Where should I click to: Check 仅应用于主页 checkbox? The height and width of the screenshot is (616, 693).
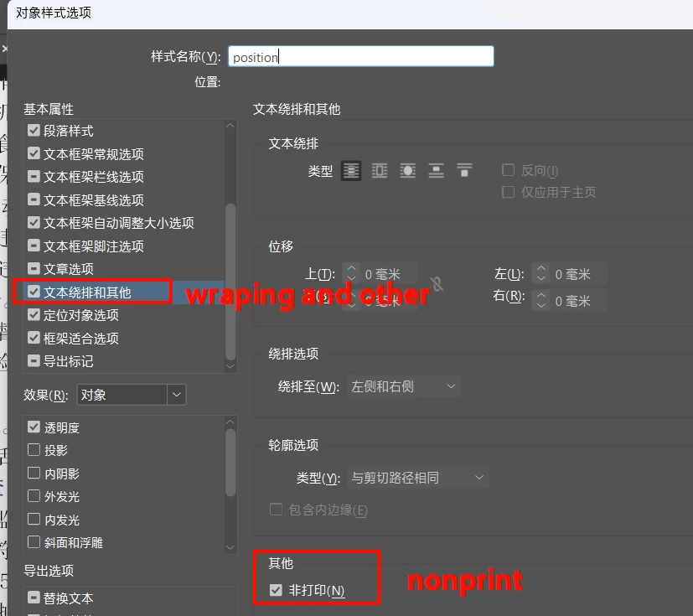pyautogui.click(x=509, y=192)
